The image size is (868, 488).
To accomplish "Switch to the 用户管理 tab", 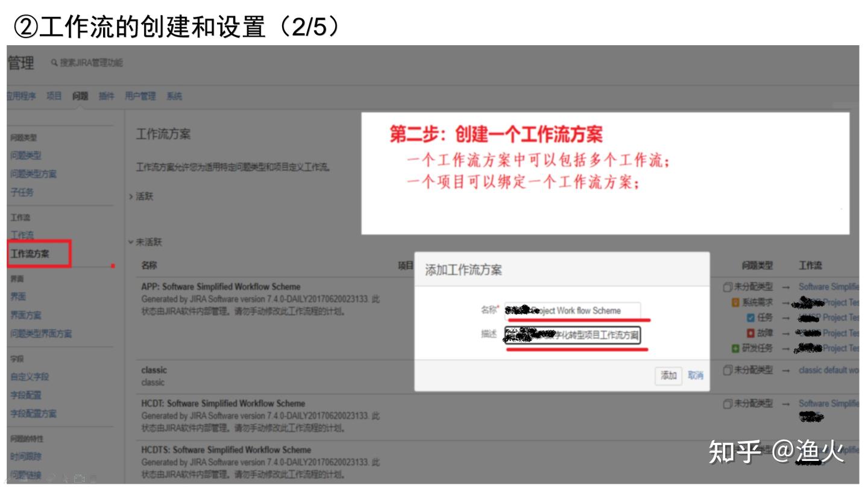I will 140,96.
